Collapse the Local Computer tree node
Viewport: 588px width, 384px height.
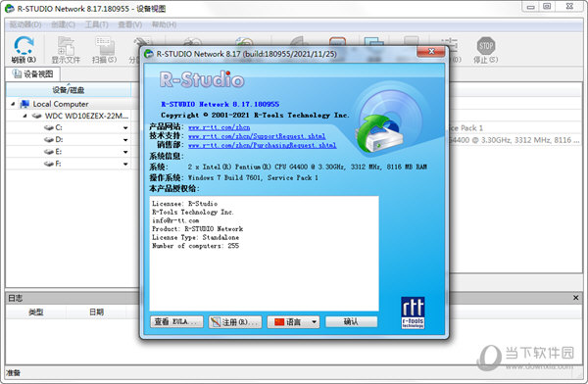coord(13,104)
